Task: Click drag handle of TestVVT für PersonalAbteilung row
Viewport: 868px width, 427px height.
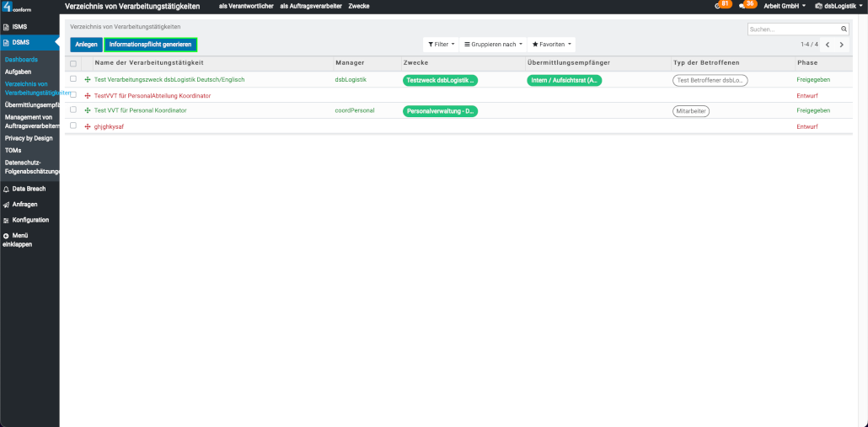Action: click(x=88, y=95)
